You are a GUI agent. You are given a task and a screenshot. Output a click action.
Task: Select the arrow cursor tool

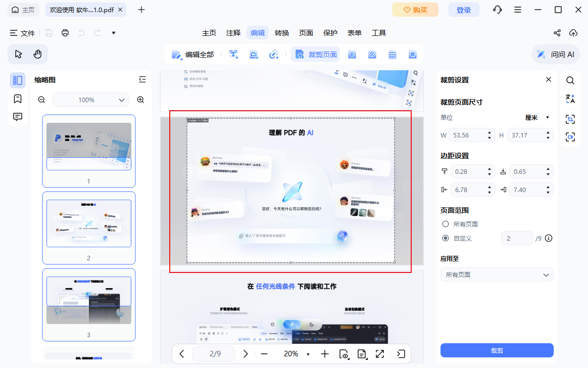click(18, 55)
